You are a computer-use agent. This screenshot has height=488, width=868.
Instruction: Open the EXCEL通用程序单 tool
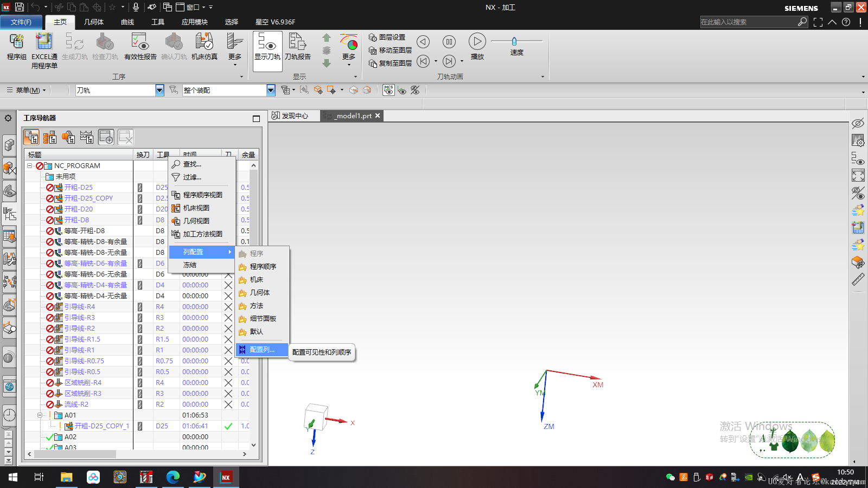[44, 51]
